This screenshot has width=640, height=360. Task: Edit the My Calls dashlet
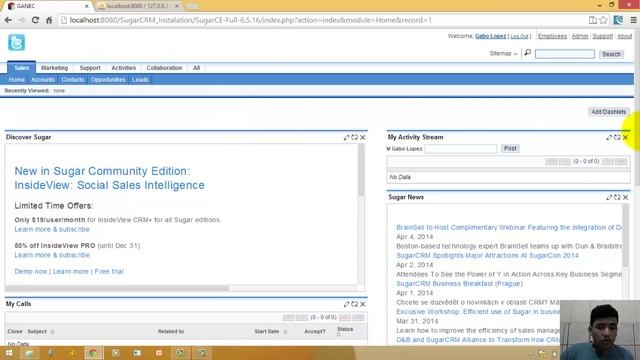pos(346,304)
